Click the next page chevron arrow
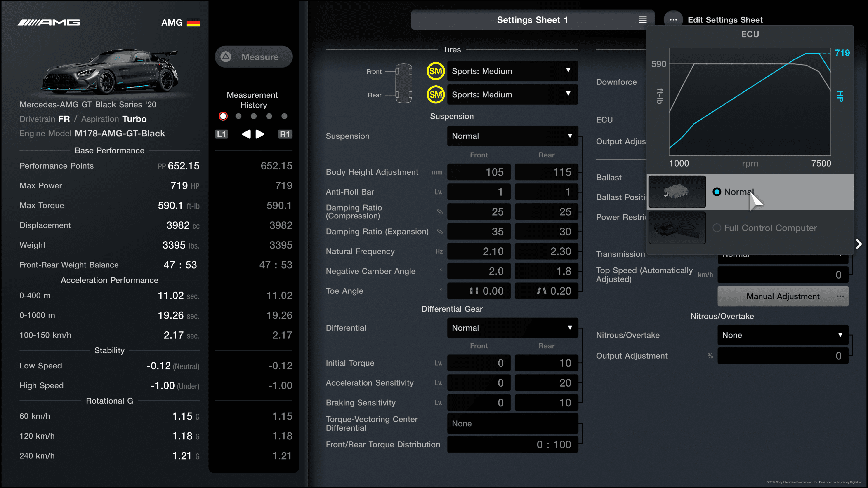 click(x=859, y=244)
